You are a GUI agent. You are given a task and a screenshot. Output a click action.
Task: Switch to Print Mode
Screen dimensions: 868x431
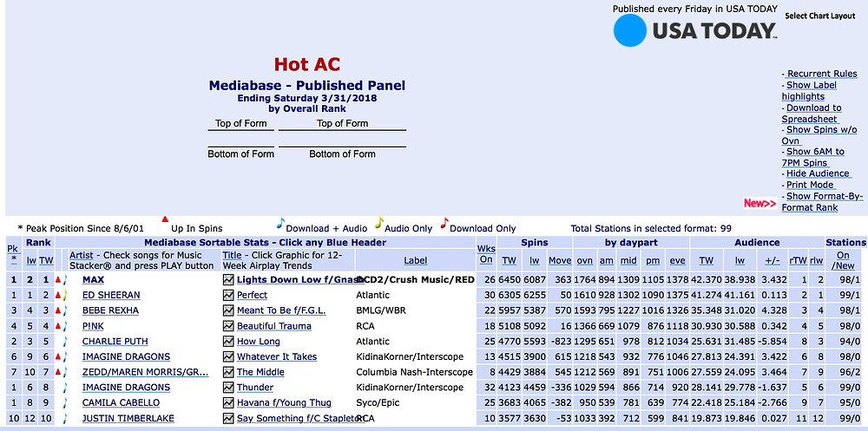[810, 185]
